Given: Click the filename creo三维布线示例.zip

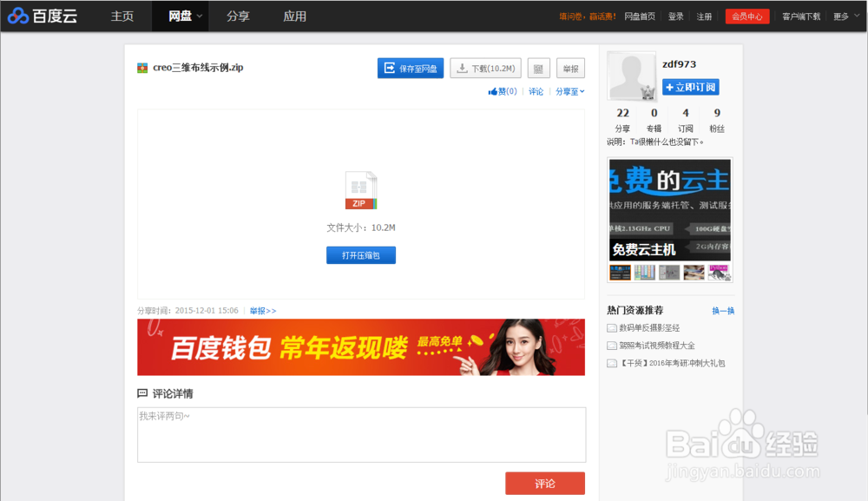Looking at the screenshot, I should [x=198, y=68].
